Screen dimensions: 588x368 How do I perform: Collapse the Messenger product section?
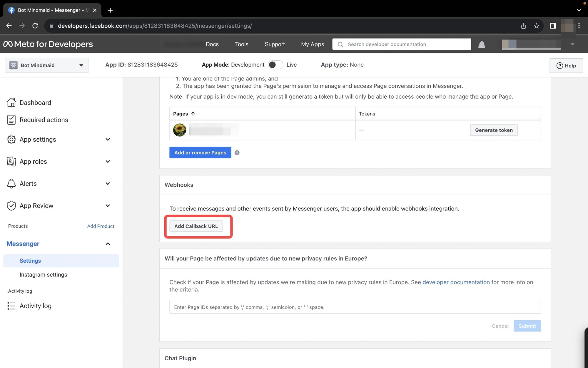click(108, 244)
